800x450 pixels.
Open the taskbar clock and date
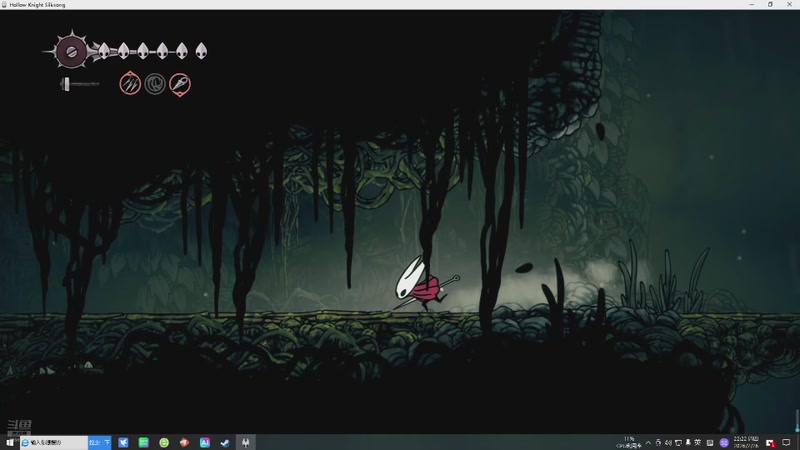[x=746, y=442]
